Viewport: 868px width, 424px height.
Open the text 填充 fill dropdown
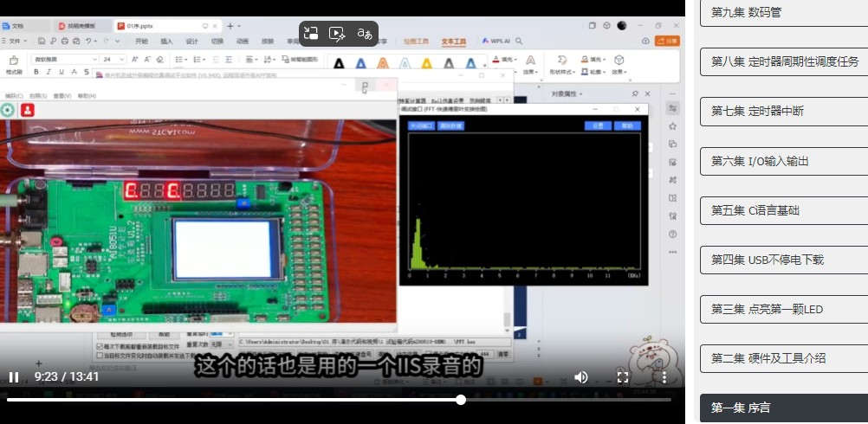click(x=504, y=59)
